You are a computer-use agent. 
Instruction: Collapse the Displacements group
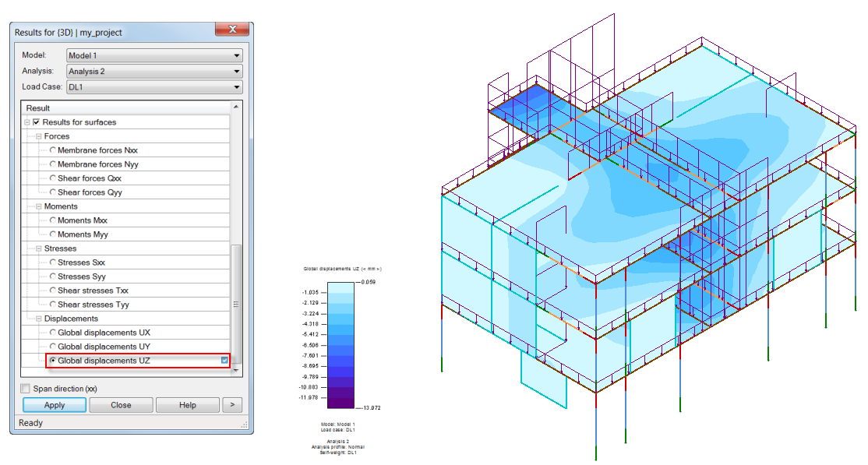(39, 319)
